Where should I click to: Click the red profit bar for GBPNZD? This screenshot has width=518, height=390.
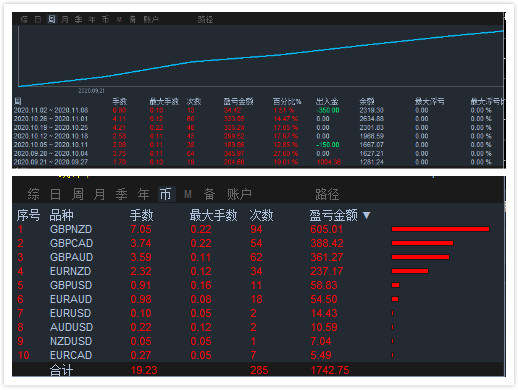click(x=440, y=229)
